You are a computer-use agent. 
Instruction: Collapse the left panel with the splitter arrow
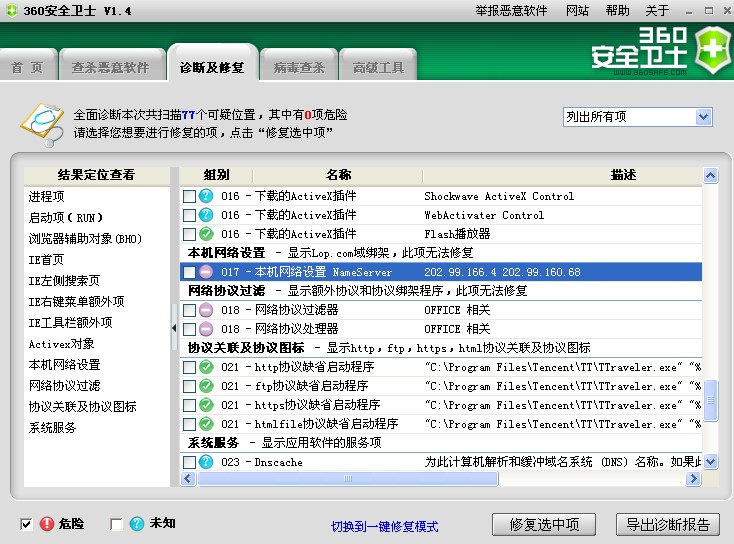coord(174,328)
